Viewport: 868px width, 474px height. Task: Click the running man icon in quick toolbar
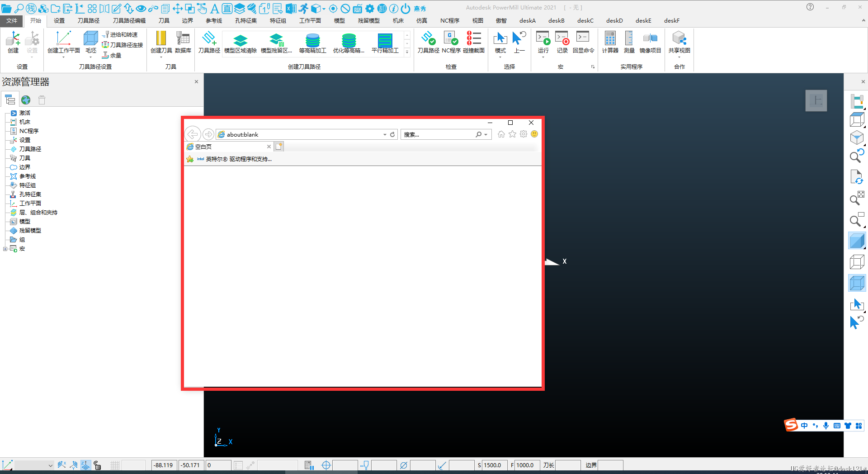pos(303,8)
